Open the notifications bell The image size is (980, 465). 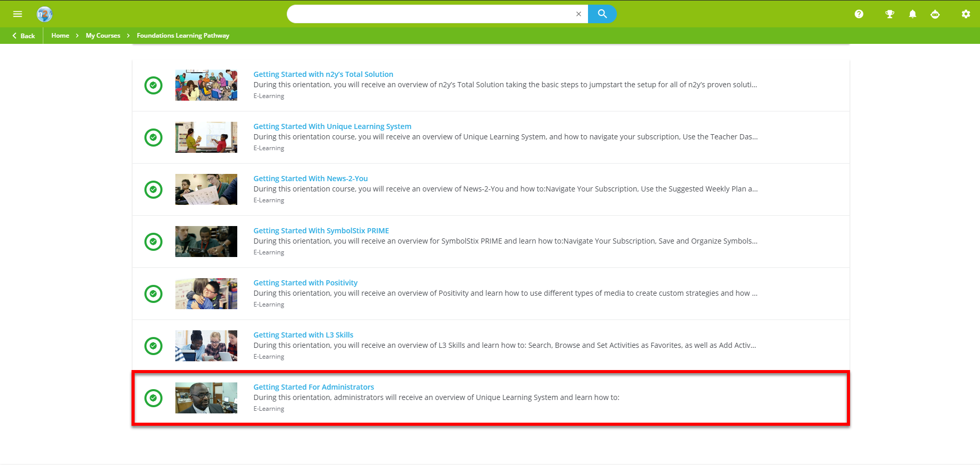coord(912,14)
